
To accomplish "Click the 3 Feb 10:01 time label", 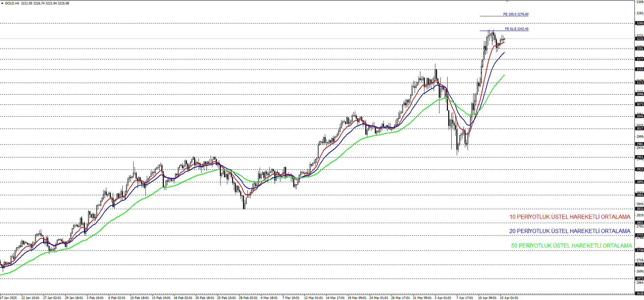I will click(95, 298).
